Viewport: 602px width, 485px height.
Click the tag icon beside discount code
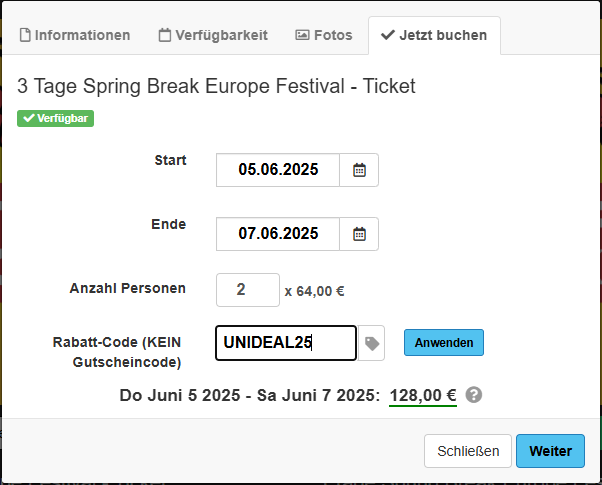click(x=371, y=343)
